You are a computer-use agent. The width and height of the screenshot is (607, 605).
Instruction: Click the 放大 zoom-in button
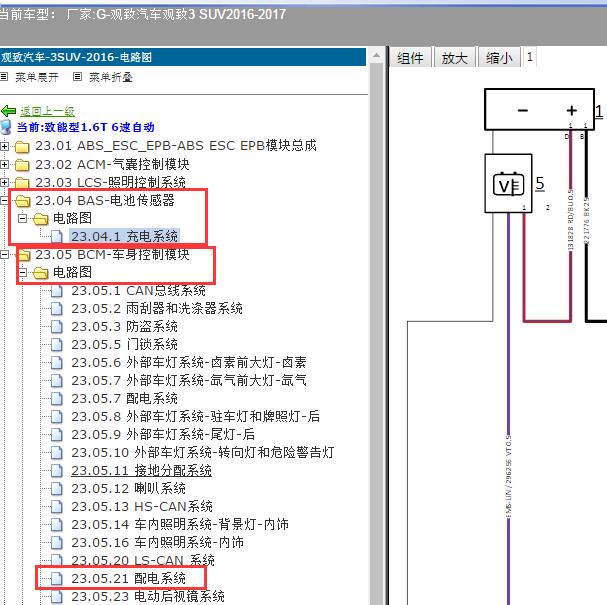[454, 58]
